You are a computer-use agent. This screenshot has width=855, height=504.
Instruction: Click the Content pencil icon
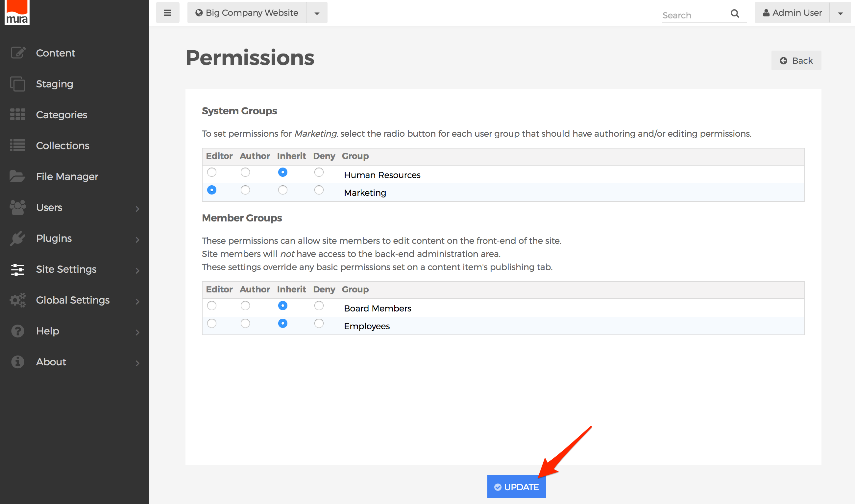coord(18,53)
